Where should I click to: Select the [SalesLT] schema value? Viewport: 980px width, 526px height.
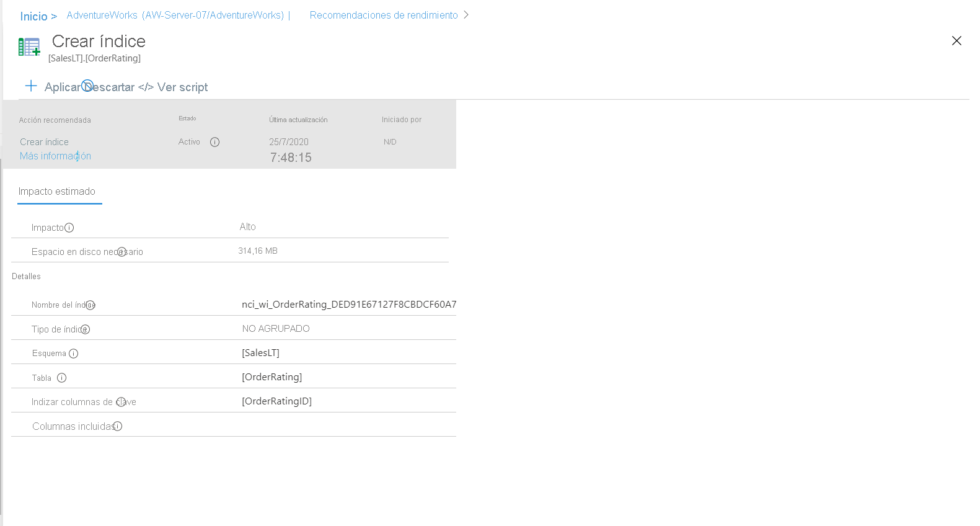click(x=260, y=352)
